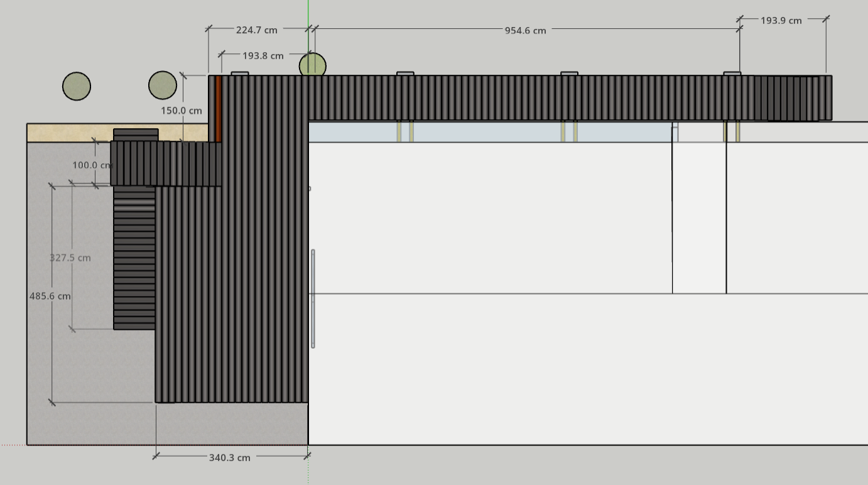Click the red vertical strip beside slats
The image size is (868, 485).
pos(218,109)
